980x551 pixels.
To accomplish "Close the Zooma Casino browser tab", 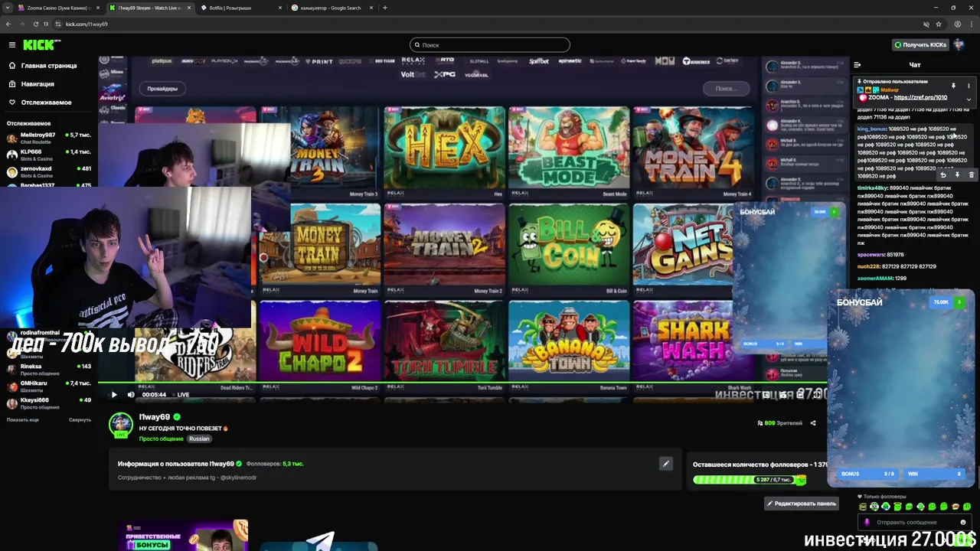I will click(x=96, y=8).
